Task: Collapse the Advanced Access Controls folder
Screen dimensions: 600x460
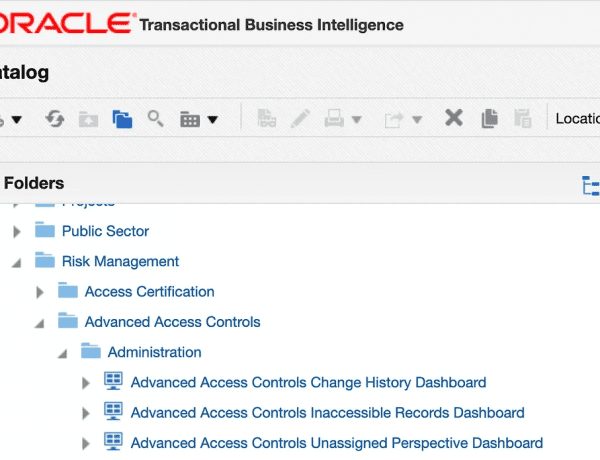Action: (x=39, y=324)
